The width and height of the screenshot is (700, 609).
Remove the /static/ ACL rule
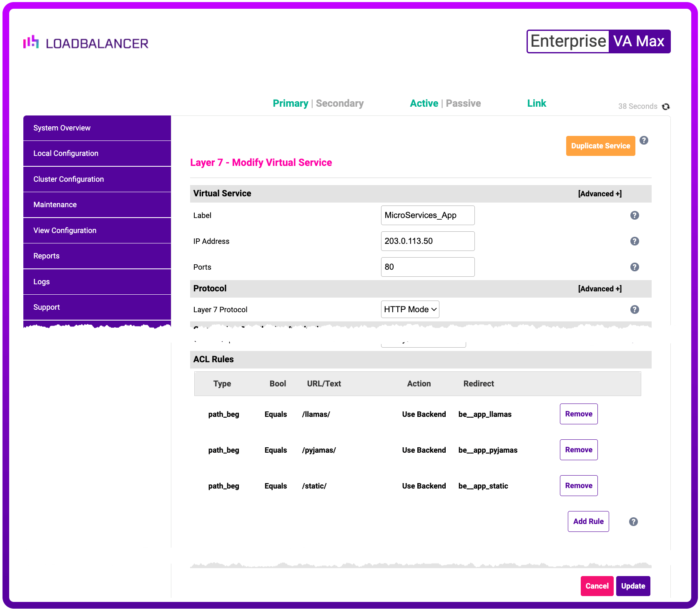click(578, 486)
